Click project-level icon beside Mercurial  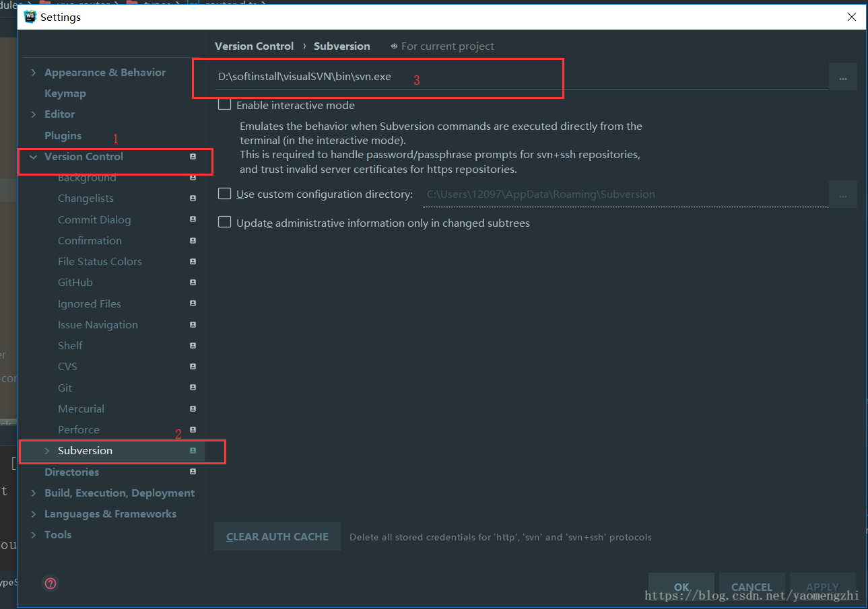tap(193, 408)
